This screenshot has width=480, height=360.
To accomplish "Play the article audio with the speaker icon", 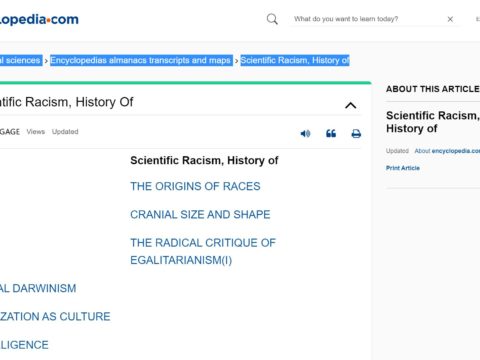I will click(305, 134).
